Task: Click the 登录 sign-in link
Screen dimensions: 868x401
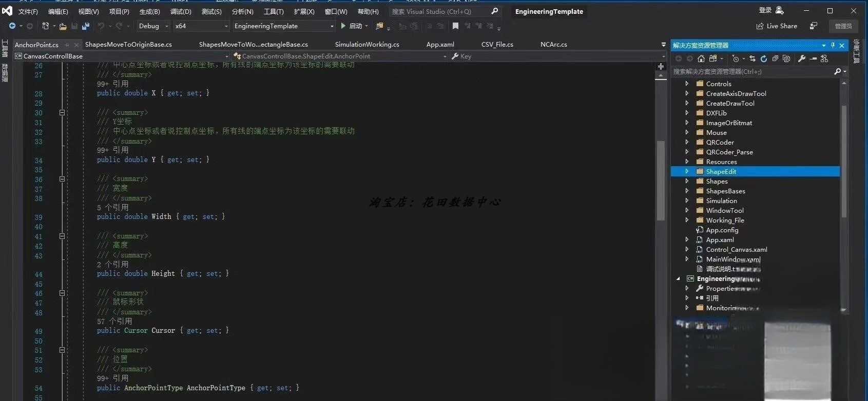Action: pos(765,10)
